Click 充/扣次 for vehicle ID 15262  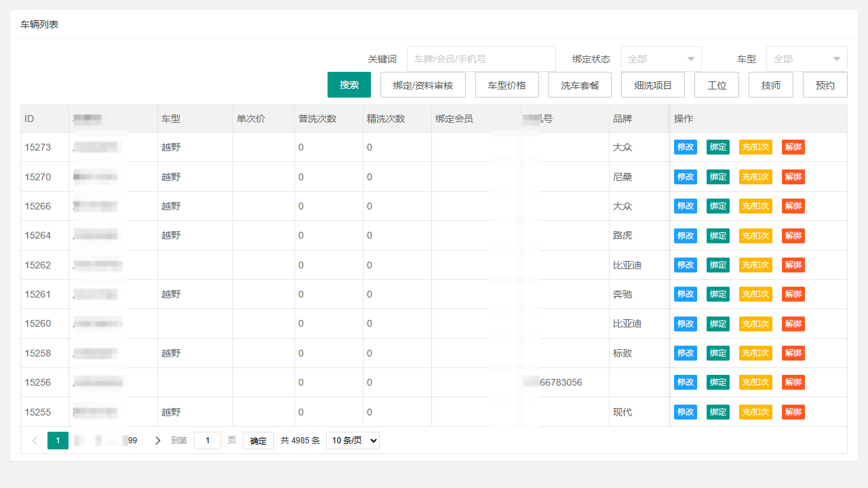point(755,265)
